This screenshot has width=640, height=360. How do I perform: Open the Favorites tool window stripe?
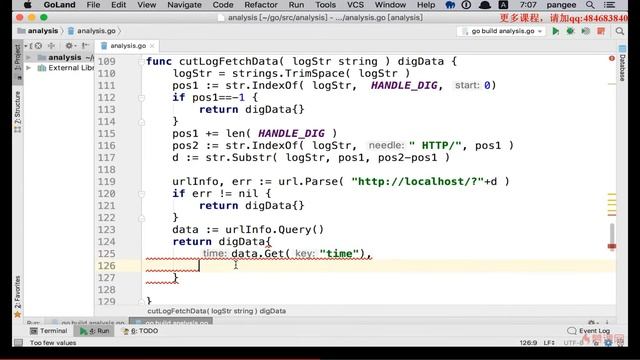tap(18, 296)
